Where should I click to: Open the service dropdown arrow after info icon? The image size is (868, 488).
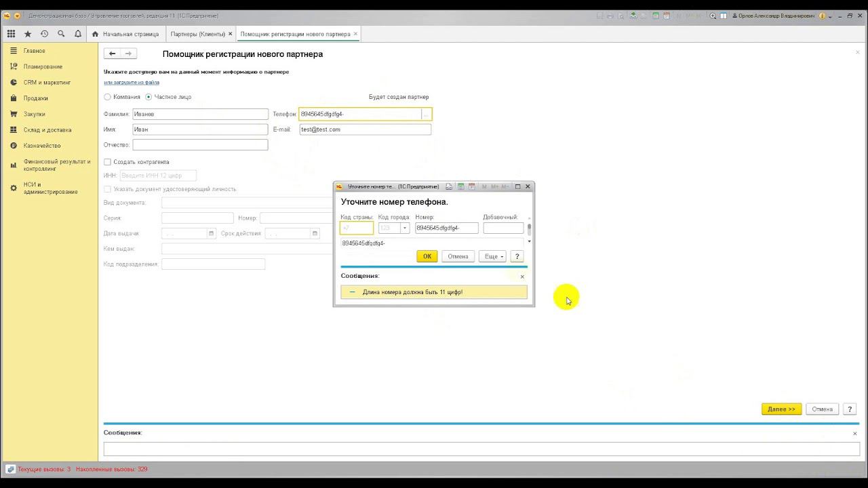tap(831, 16)
